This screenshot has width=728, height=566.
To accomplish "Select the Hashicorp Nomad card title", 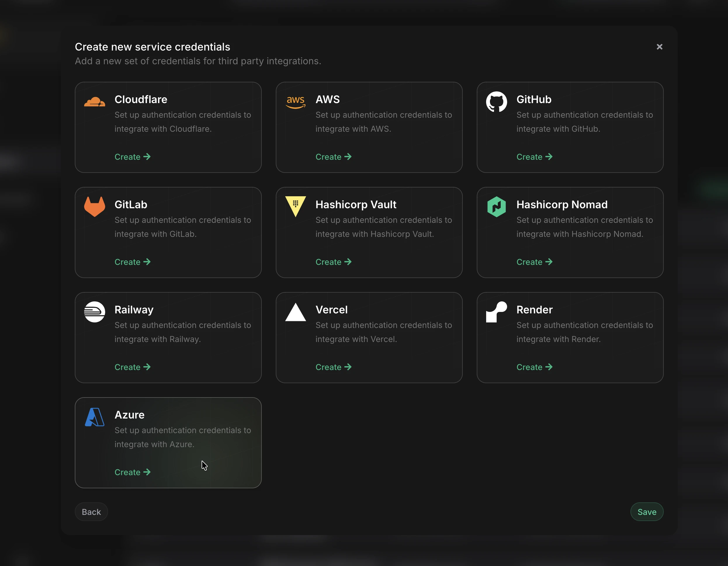I will [562, 204].
